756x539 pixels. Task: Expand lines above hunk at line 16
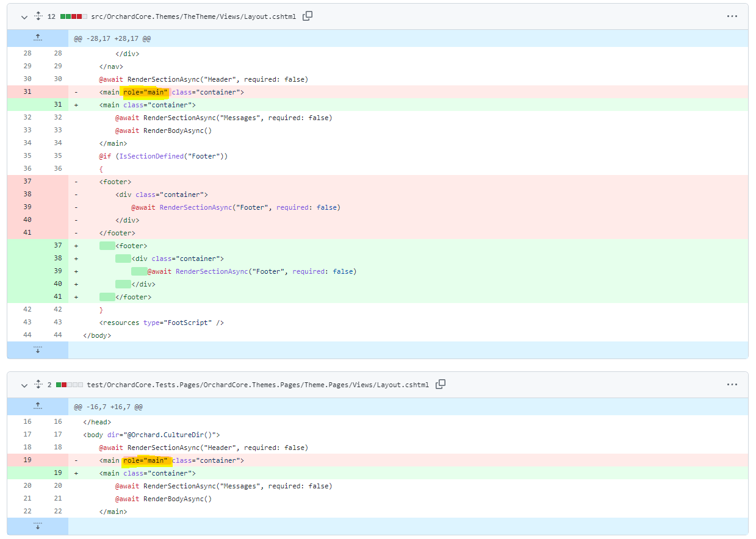click(38, 406)
